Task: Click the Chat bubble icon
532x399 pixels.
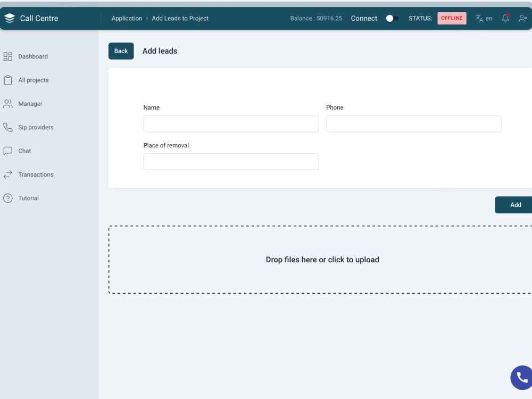Action: (x=8, y=151)
